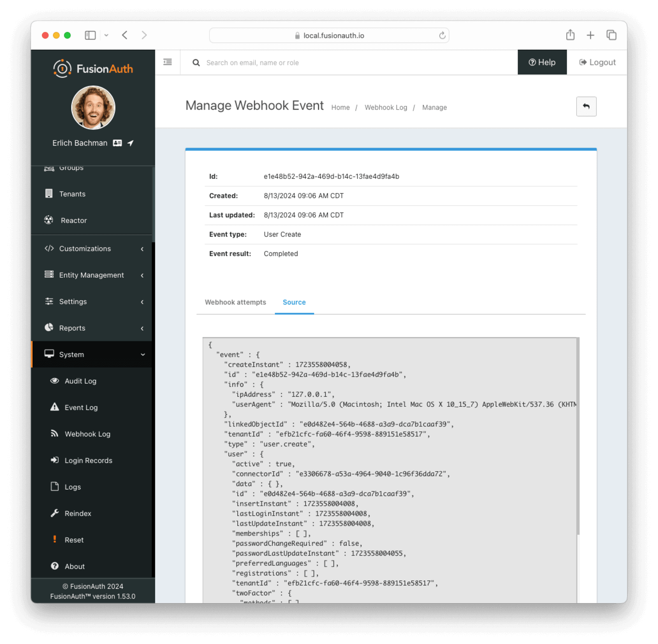Screen dimensions: 658x644
Task: Click the Entity Management icon
Action: [x=49, y=274]
